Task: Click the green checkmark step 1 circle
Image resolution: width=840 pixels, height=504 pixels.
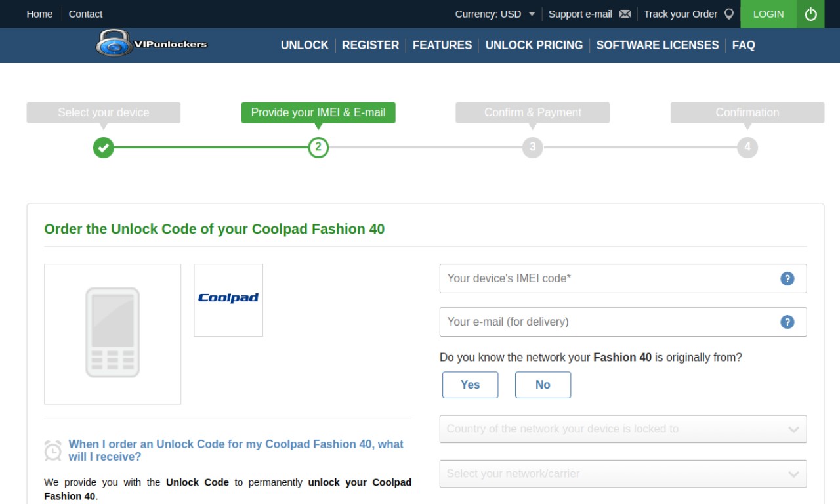Action: point(103,147)
